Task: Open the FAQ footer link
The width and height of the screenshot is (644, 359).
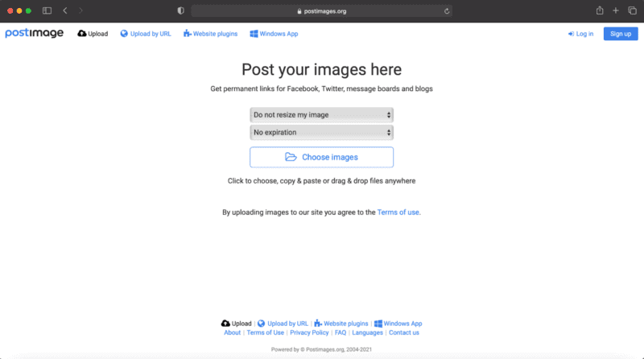Action: click(341, 332)
